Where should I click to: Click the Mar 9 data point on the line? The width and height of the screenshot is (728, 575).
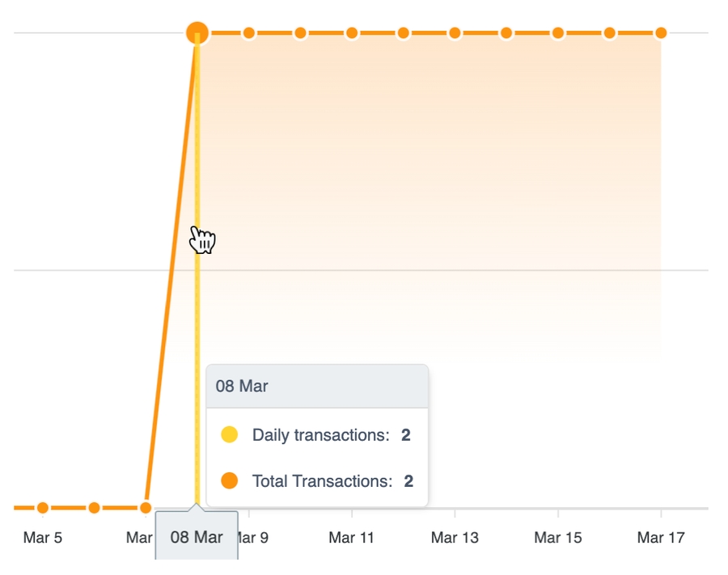pos(249,33)
